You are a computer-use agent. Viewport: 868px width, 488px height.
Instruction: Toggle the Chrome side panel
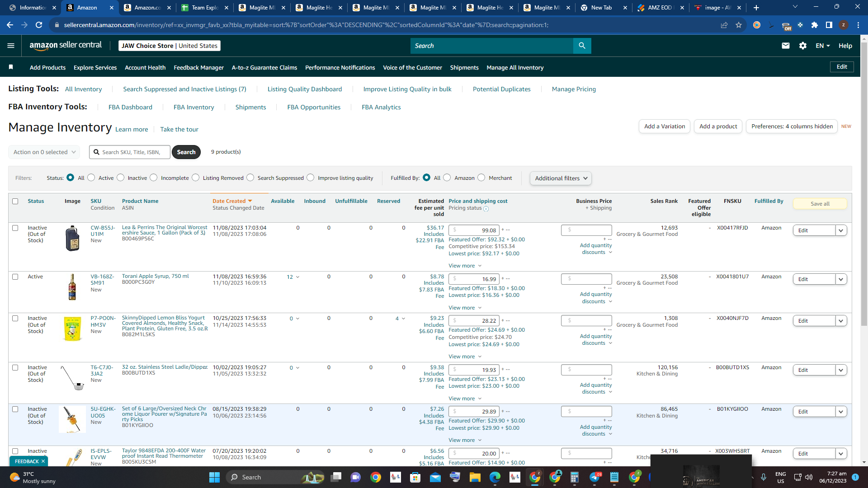coord(829,25)
